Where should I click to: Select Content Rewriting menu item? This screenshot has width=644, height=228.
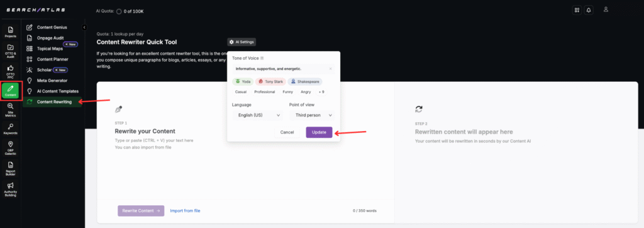52,101
